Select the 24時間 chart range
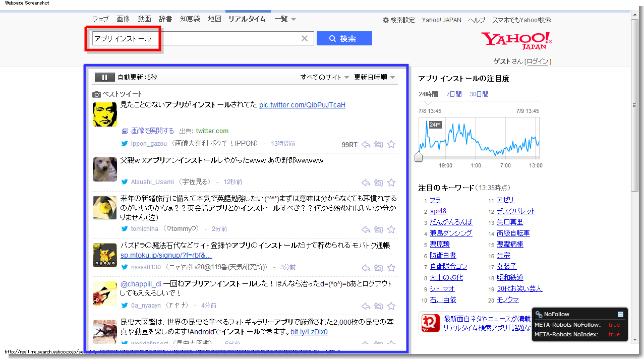Screen dimensions: 644x359 pos(428,94)
